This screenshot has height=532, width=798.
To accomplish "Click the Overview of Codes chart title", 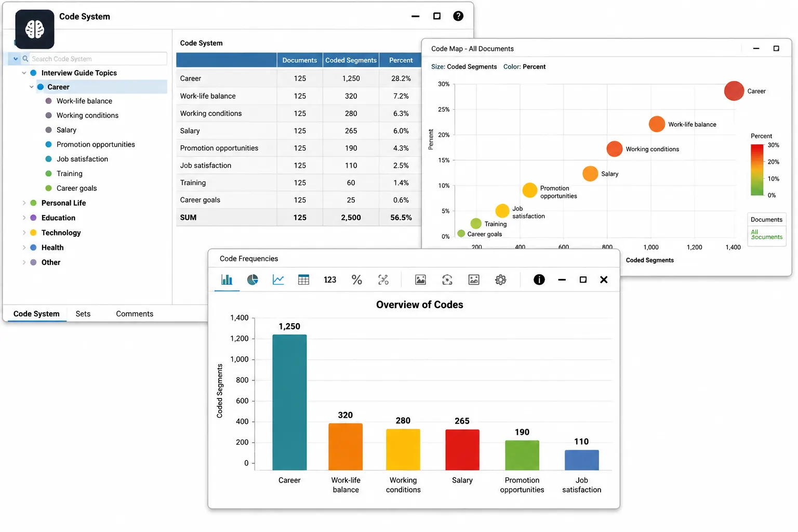I will [420, 304].
